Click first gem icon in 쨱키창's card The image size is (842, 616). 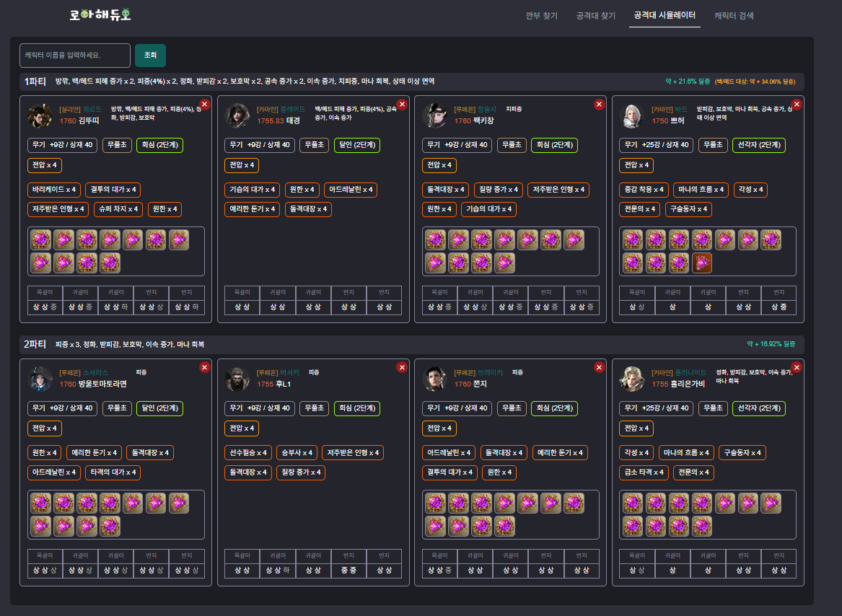pyautogui.click(x=435, y=239)
